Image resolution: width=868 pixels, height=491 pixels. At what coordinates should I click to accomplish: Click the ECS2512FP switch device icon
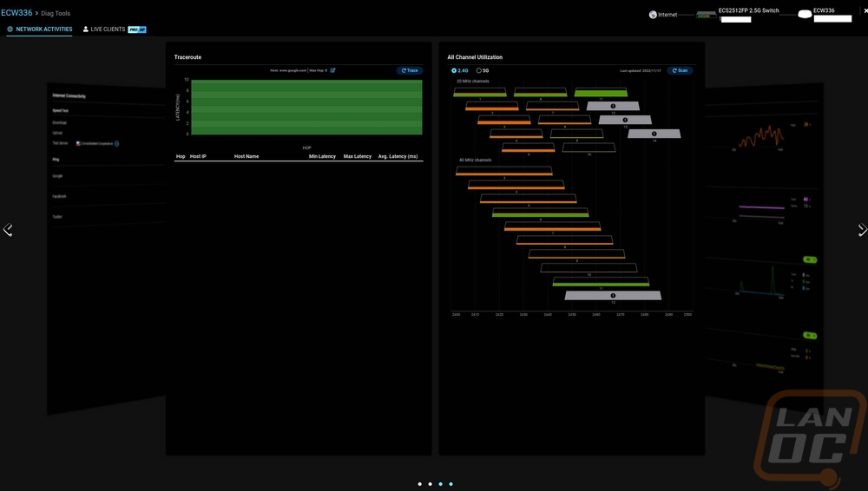pos(706,15)
